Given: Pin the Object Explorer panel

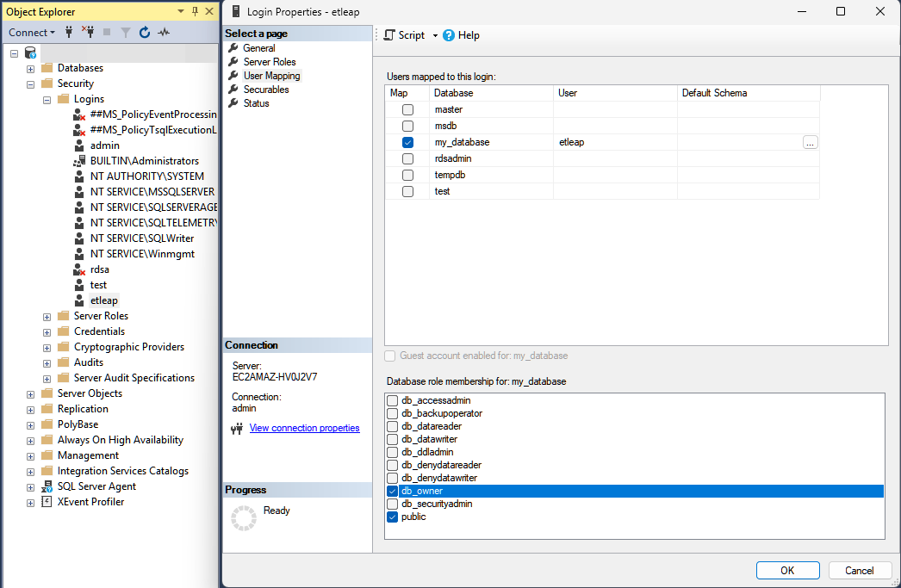Looking at the screenshot, I should (x=196, y=11).
